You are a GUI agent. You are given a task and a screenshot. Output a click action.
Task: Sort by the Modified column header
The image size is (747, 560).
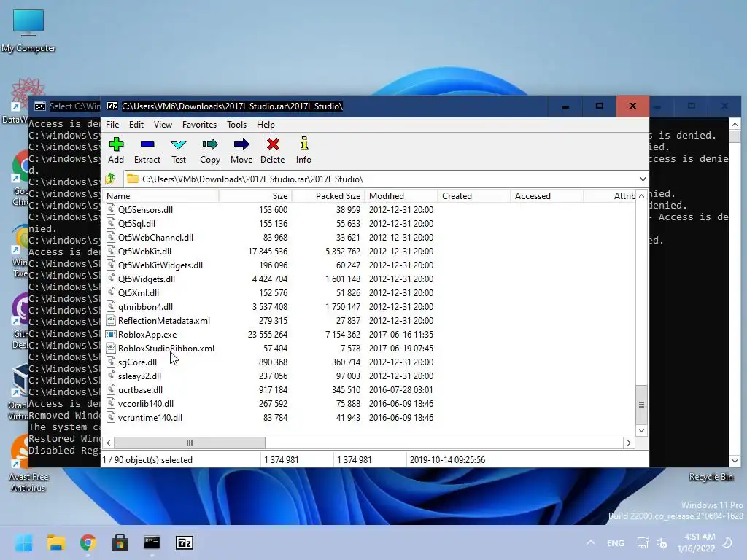[401, 195]
